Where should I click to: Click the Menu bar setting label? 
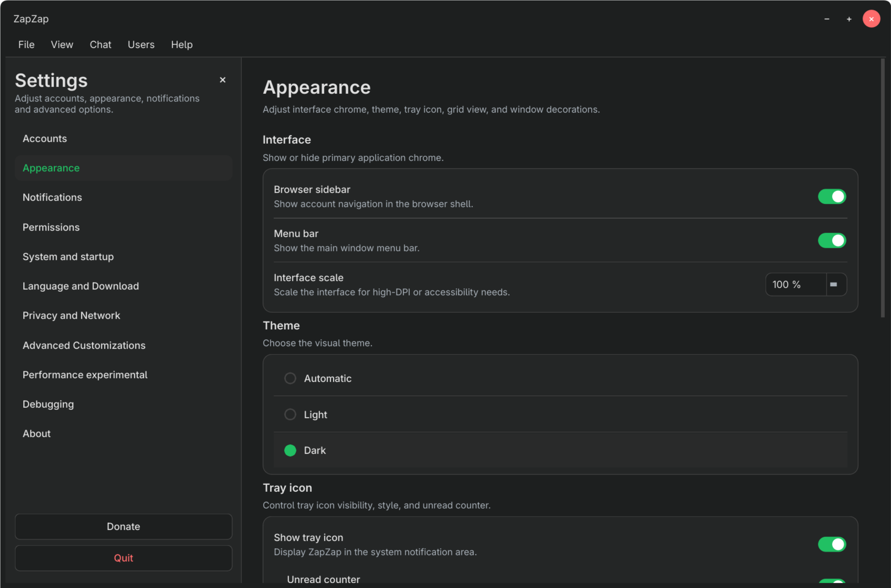296,234
